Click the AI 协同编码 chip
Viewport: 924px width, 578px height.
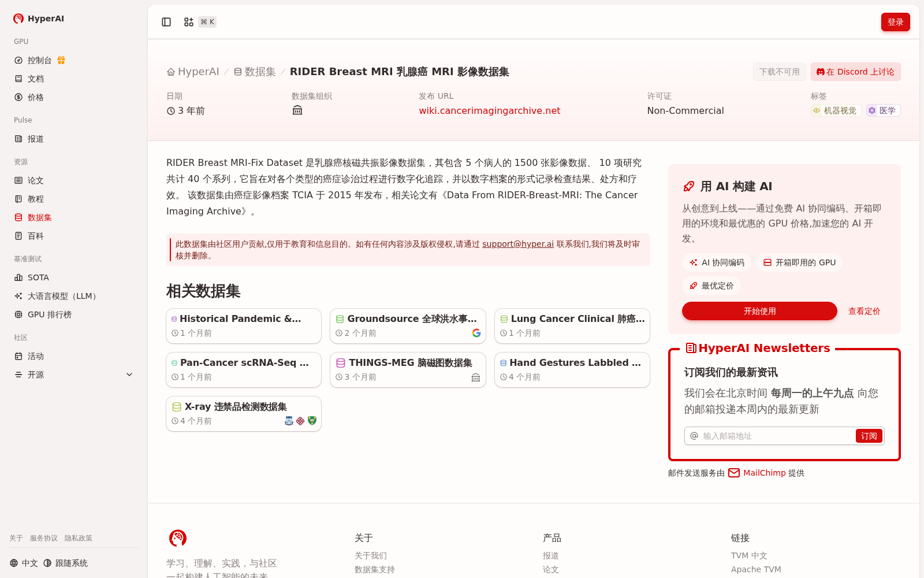tap(717, 262)
